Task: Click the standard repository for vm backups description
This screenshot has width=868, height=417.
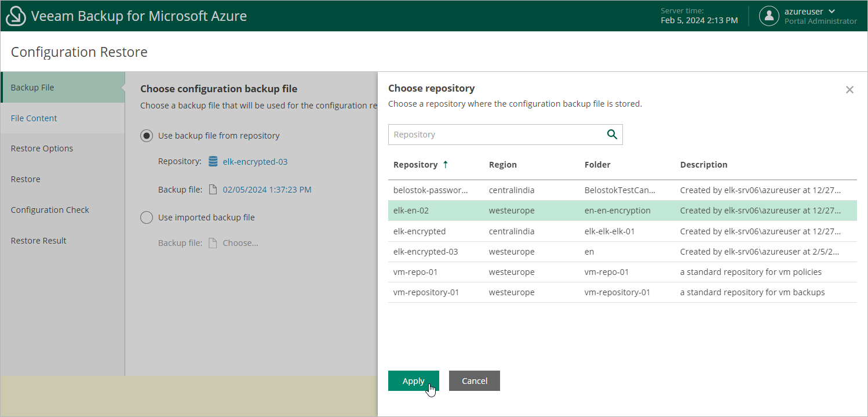Action: click(x=752, y=292)
